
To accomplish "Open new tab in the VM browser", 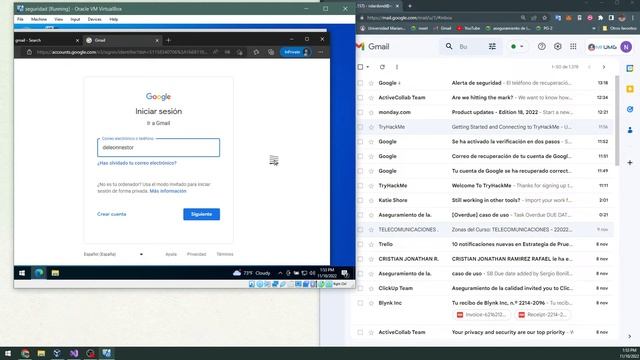I will 168,40.
